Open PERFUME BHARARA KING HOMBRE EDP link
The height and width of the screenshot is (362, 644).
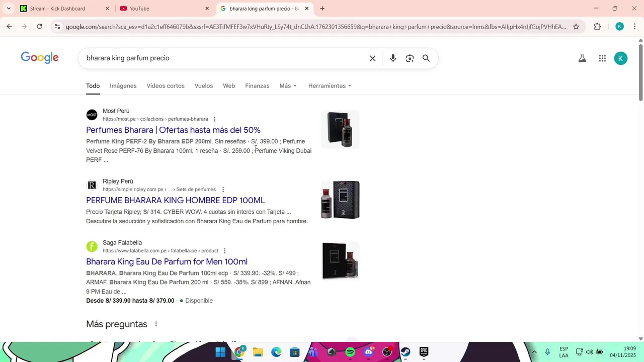click(x=175, y=201)
